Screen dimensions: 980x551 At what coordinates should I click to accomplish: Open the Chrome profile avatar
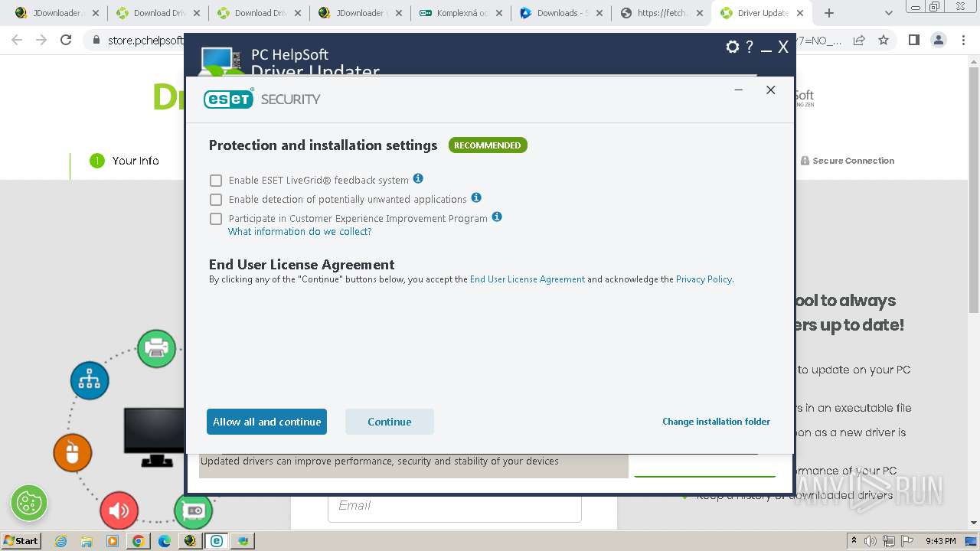coord(938,40)
